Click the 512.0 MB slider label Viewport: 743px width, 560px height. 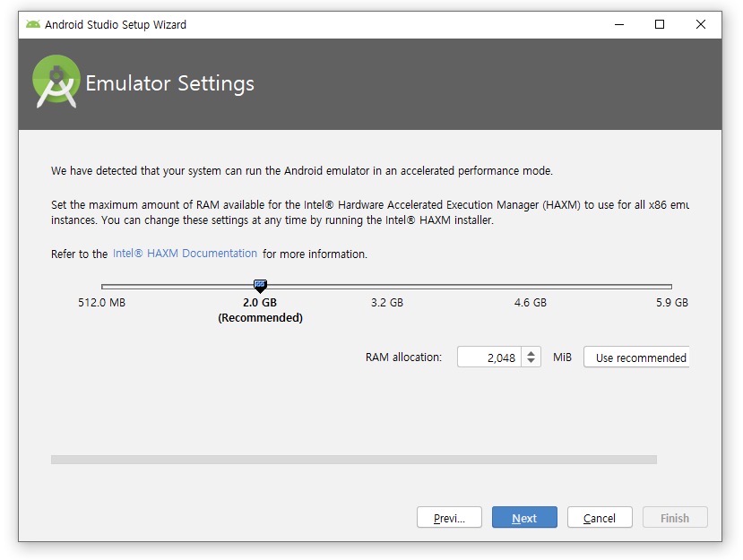tap(102, 302)
